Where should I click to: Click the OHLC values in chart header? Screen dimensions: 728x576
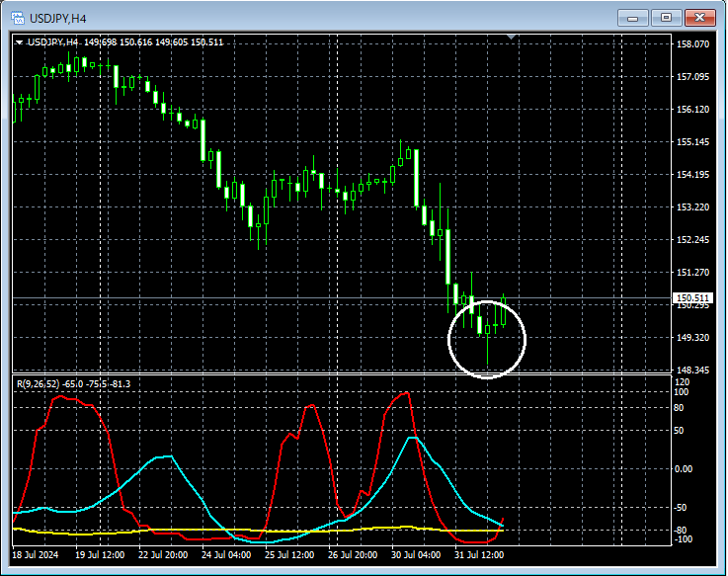(154, 42)
